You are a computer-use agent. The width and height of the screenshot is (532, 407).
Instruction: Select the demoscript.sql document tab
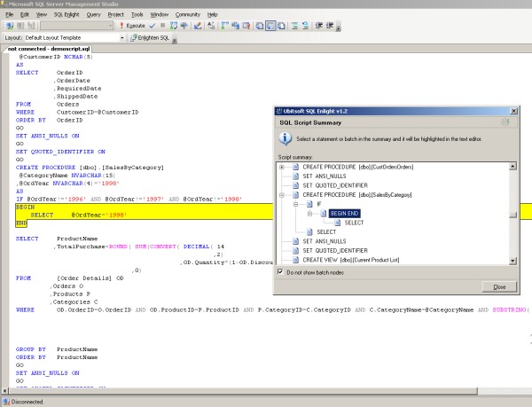[49, 49]
